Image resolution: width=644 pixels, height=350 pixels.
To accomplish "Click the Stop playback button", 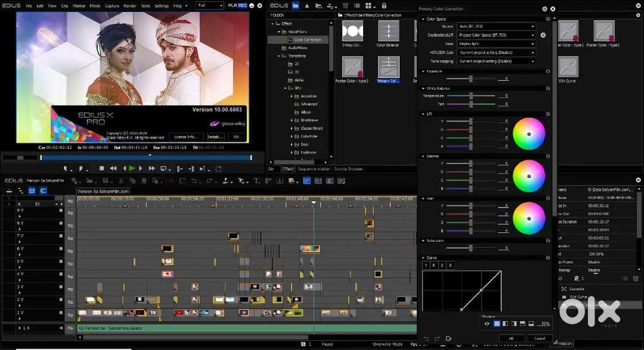I will (101, 168).
